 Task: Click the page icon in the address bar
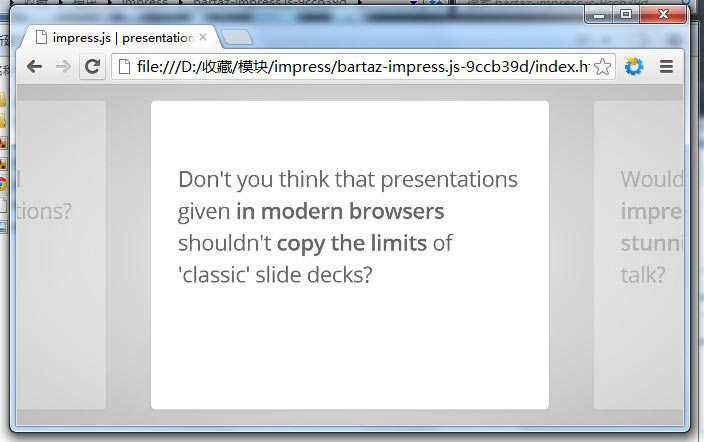point(123,67)
